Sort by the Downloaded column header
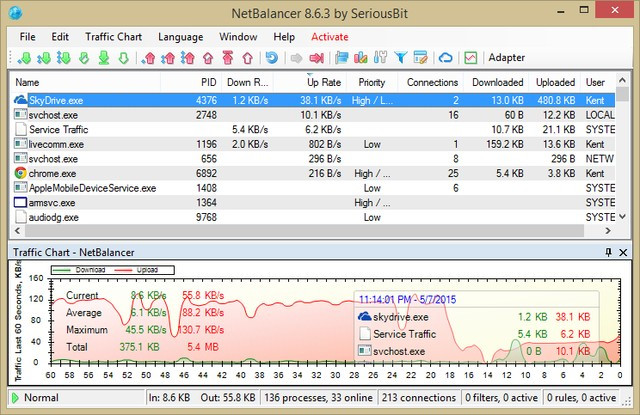This screenshot has width=640, height=415. pyautogui.click(x=497, y=82)
